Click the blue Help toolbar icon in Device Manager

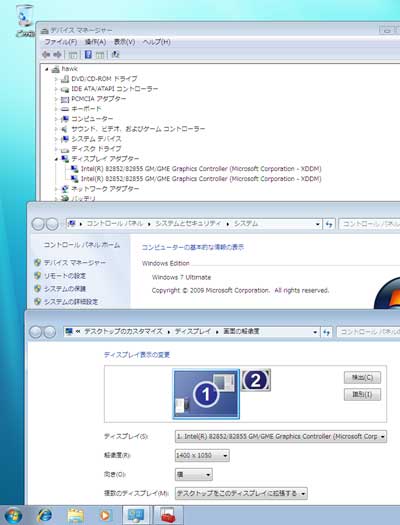click(x=88, y=55)
